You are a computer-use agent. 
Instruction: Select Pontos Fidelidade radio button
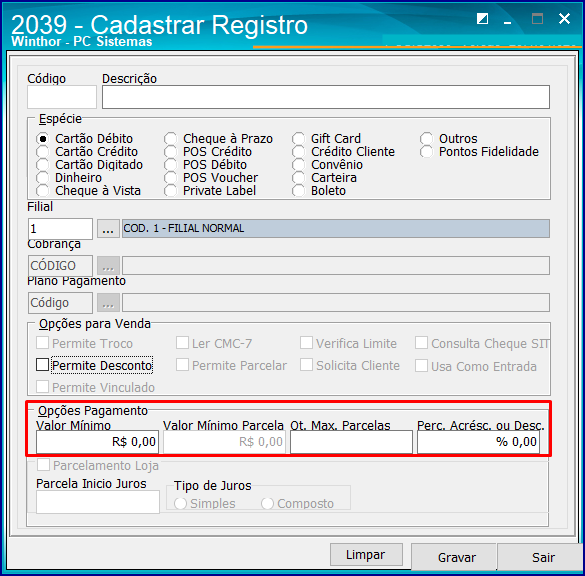tap(426, 152)
